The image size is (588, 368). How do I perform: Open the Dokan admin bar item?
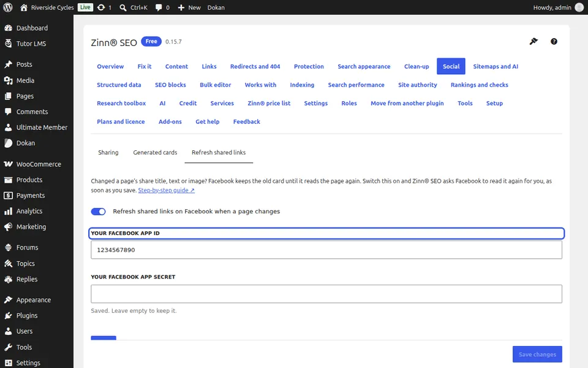click(x=216, y=7)
